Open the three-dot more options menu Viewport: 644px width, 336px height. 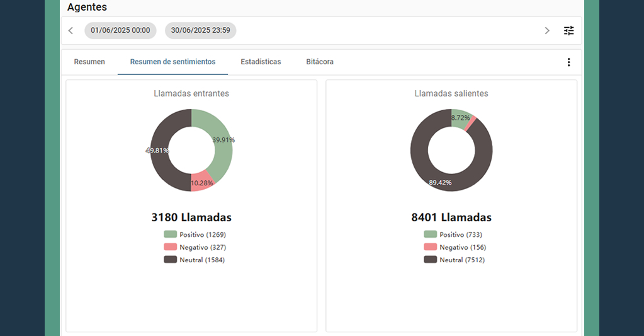(569, 62)
